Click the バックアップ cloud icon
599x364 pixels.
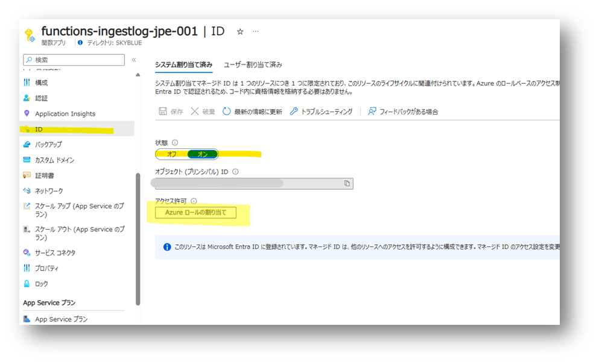27,144
